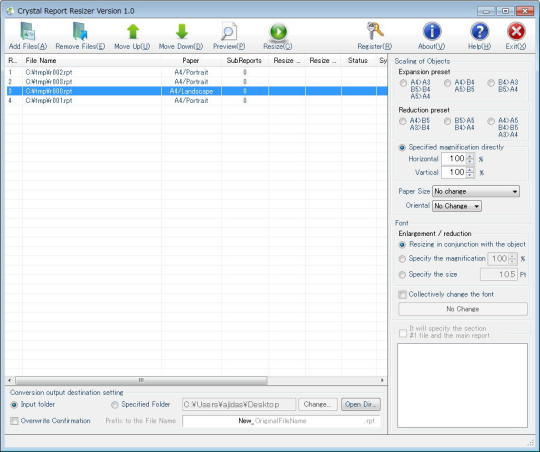This screenshot has height=452, width=540.
Task: Start conversion with the Resize icon
Action: (x=278, y=32)
